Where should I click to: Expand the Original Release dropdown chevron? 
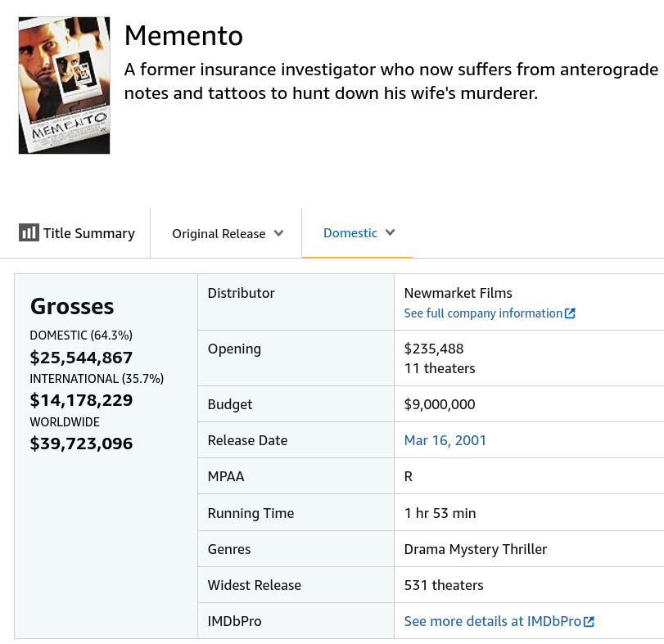click(278, 233)
